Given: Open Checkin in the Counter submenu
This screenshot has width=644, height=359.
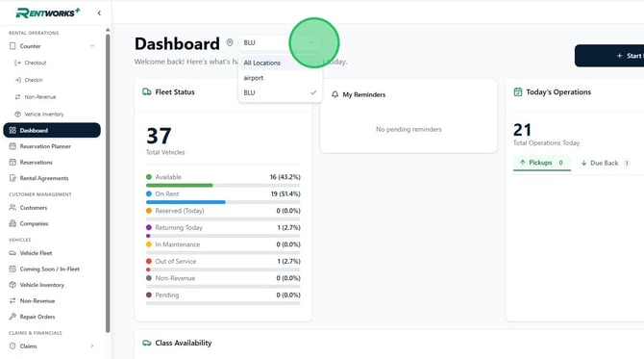Looking at the screenshot, I should [x=34, y=80].
